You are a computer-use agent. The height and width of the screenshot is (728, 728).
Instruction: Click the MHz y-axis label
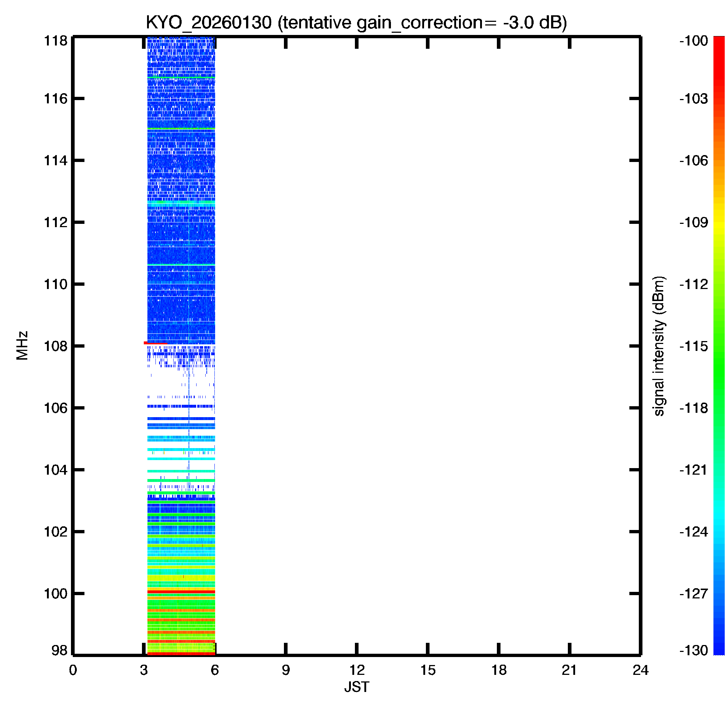pyautogui.click(x=22, y=345)
